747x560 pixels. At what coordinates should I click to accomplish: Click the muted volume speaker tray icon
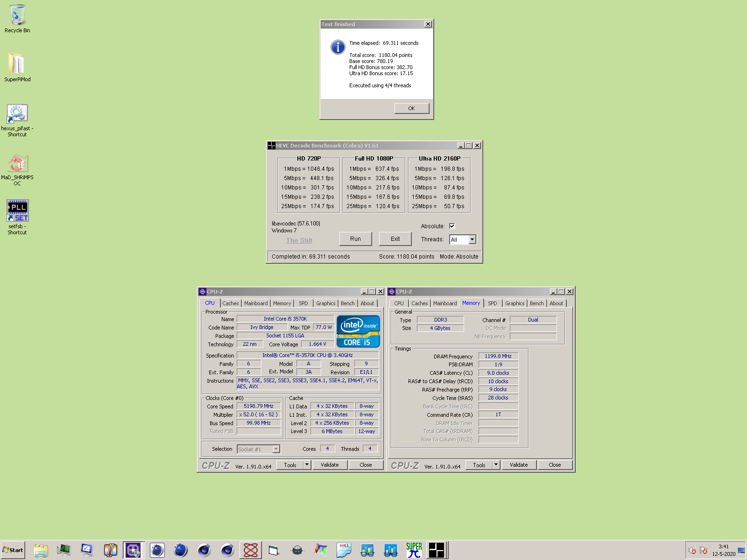tap(692, 551)
